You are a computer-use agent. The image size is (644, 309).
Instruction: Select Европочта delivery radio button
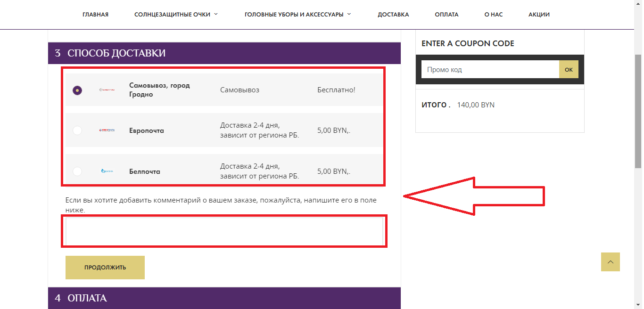[x=77, y=130]
